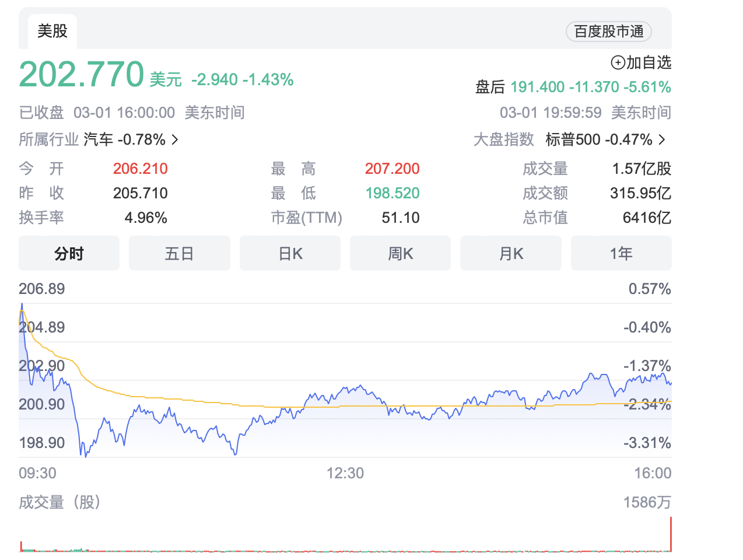Image resolution: width=743 pixels, height=560 pixels.
Task: Open 汽车 -0.78% industry link
Action: [124, 140]
